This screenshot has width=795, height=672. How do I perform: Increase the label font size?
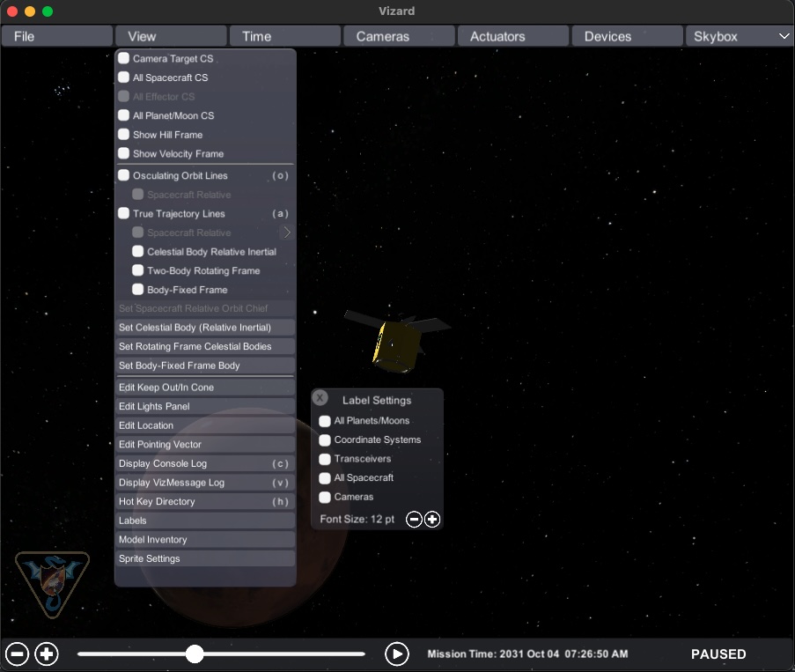pos(432,520)
